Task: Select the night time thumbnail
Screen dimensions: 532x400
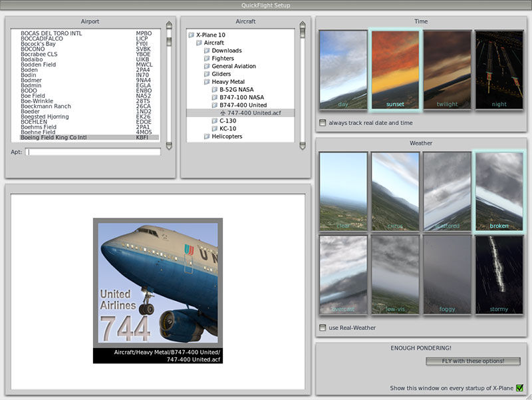Action: click(499, 70)
